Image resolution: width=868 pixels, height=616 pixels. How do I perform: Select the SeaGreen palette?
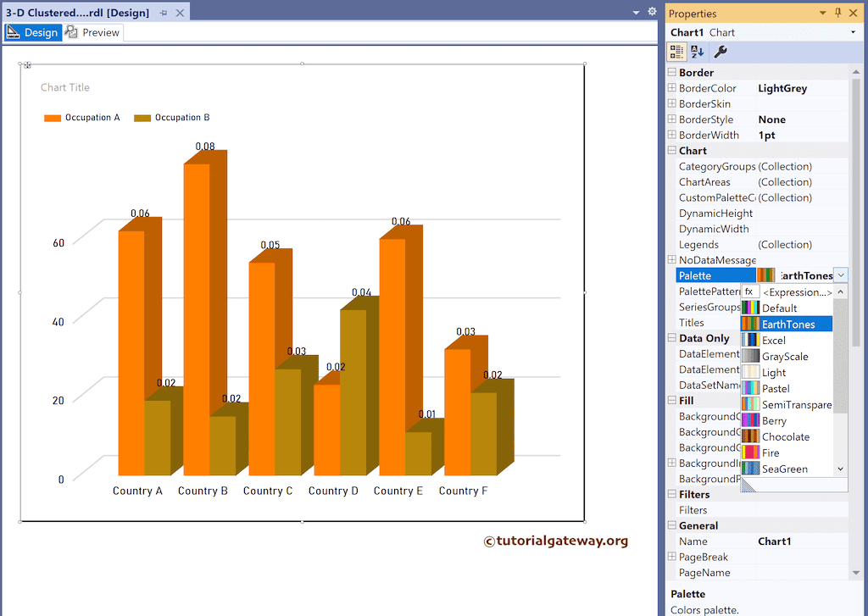(x=787, y=469)
